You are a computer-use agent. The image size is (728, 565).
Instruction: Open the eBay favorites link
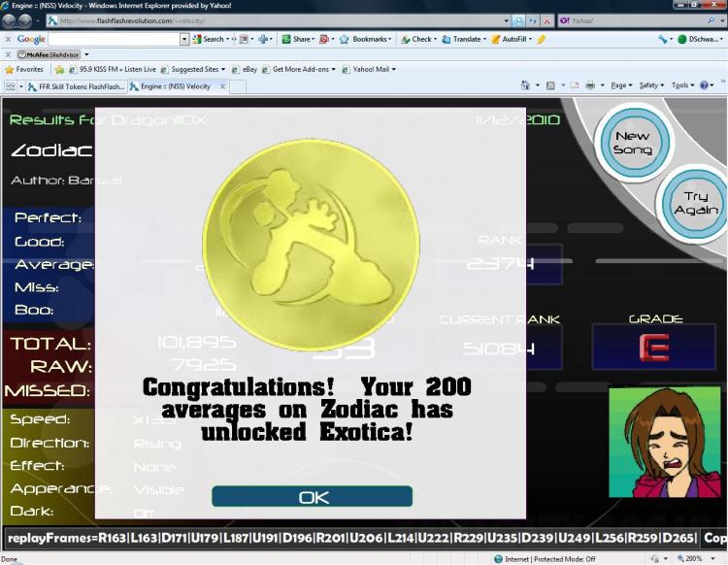(x=245, y=70)
